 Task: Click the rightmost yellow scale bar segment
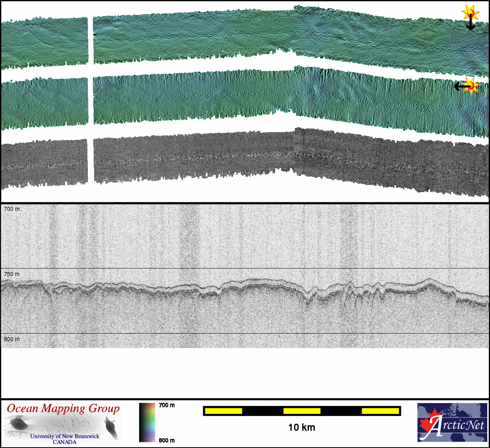point(380,411)
